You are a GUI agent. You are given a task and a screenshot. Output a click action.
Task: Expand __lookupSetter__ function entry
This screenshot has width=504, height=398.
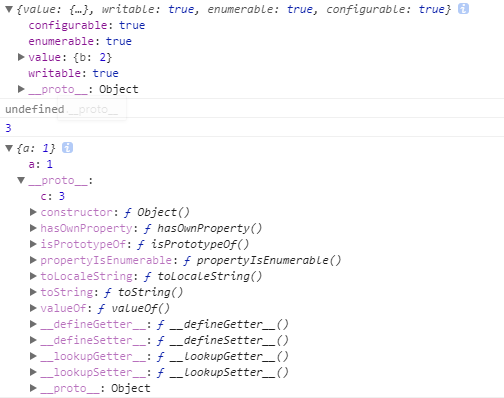(33, 372)
